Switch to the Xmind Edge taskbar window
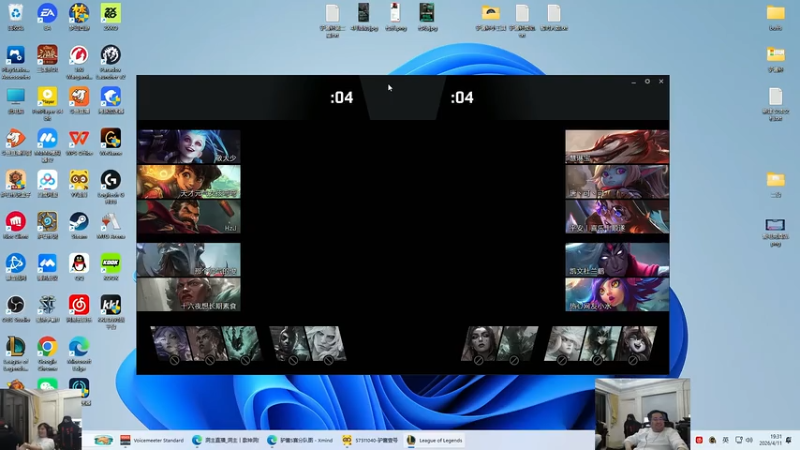Screen dimensions: 800x450 pos(300,440)
